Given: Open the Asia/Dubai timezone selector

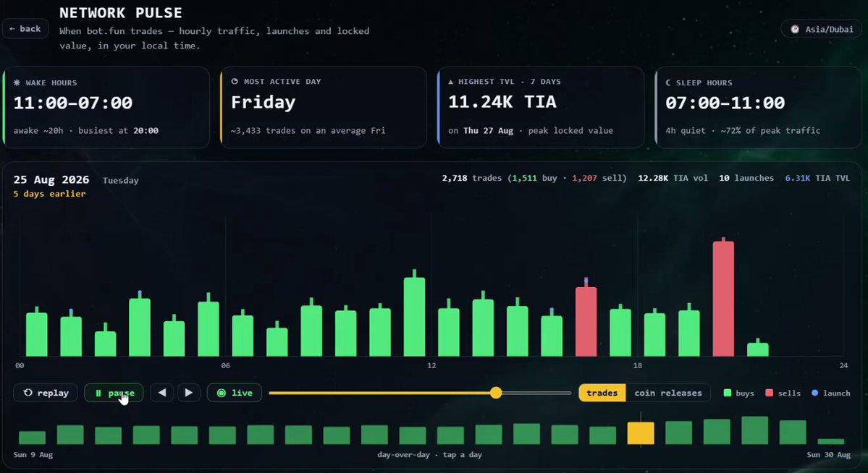Looking at the screenshot, I should coord(822,30).
